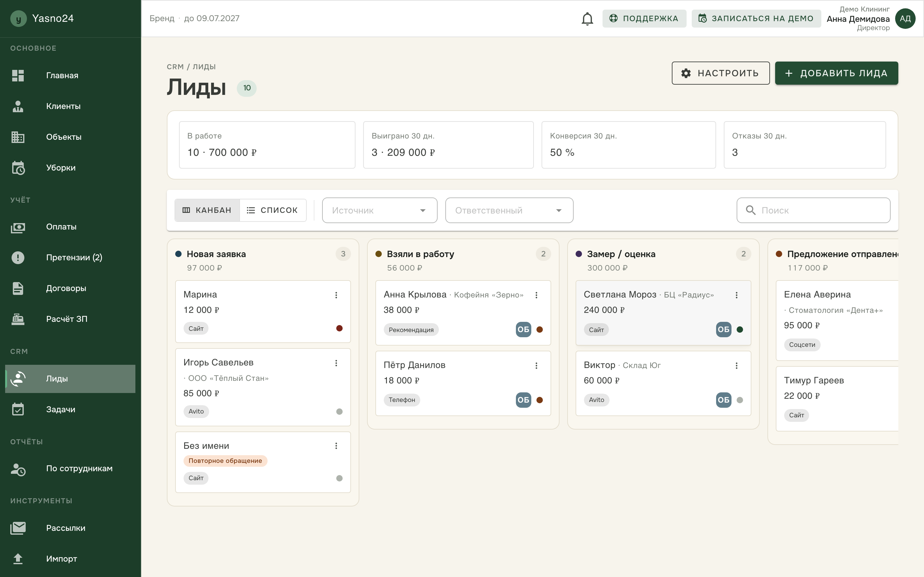Expand the Источник dropdown

point(380,210)
